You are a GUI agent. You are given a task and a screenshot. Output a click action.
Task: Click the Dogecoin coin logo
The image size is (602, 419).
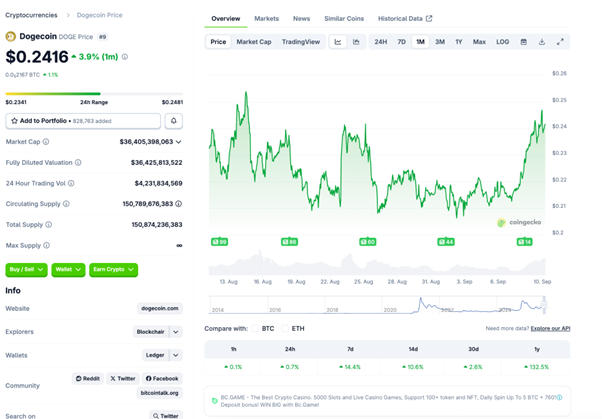coord(10,36)
